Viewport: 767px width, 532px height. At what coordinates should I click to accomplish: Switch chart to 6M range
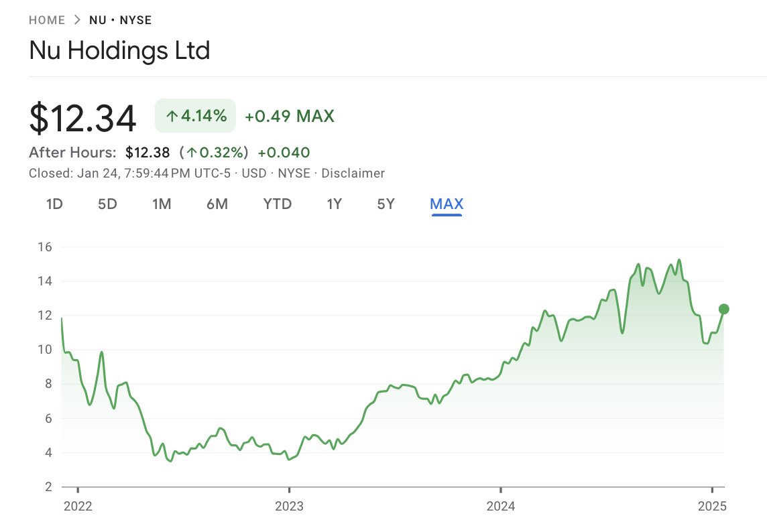coord(217,204)
